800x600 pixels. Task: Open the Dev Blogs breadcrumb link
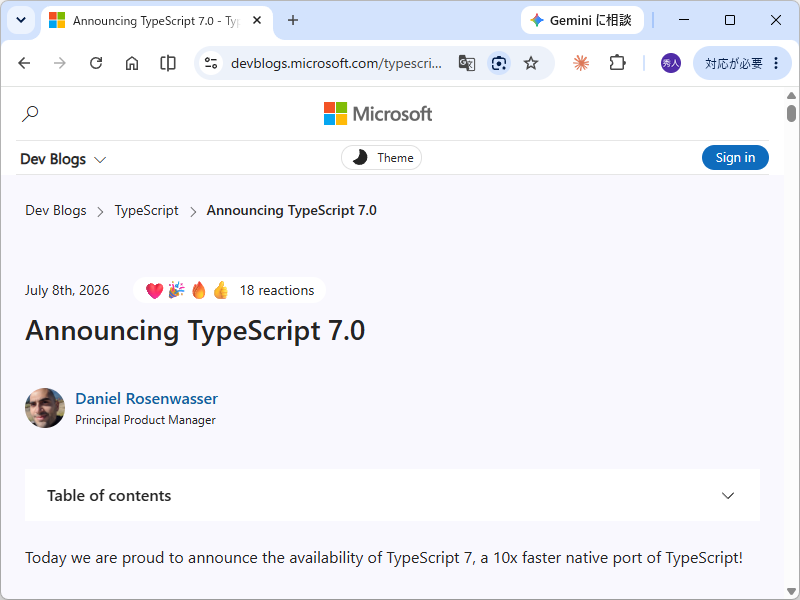point(56,210)
